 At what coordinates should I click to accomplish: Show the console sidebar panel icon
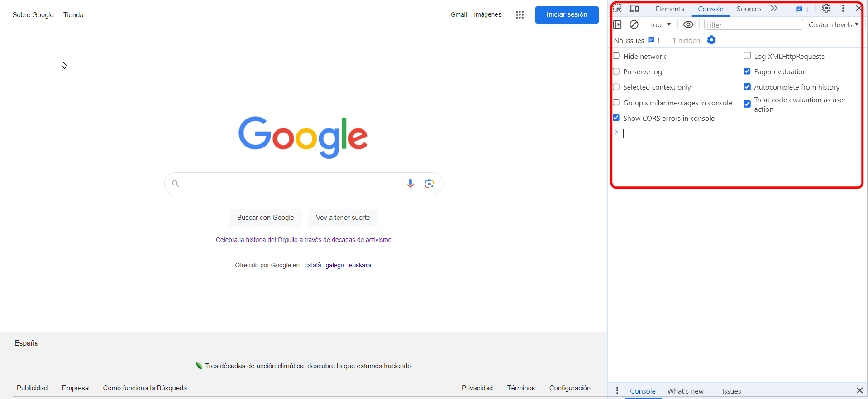[x=617, y=24]
